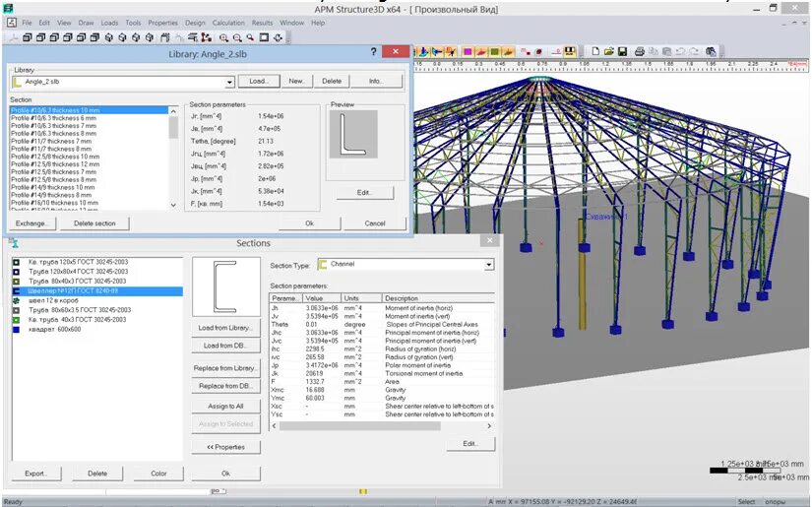Click the globe icon at toolbar end
The width and height of the screenshot is (812, 507).
[711, 51]
